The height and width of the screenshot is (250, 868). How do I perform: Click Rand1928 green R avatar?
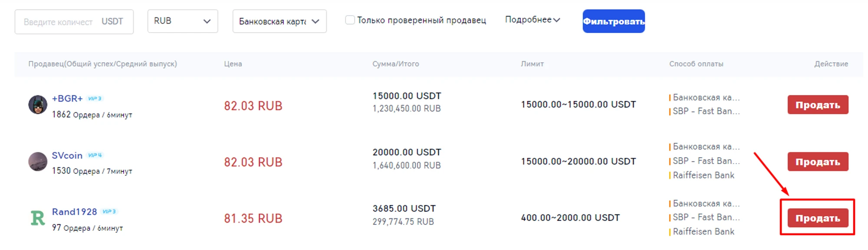38,218
